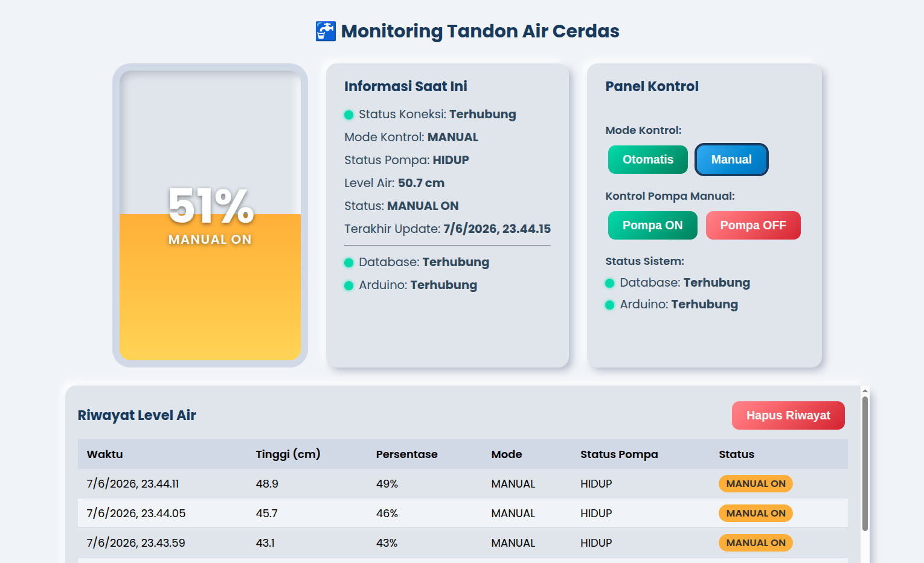Viewport: 924px width, 563px height.
Task: Turn the pump on with Pompa ON
Action: click(653, 225)
